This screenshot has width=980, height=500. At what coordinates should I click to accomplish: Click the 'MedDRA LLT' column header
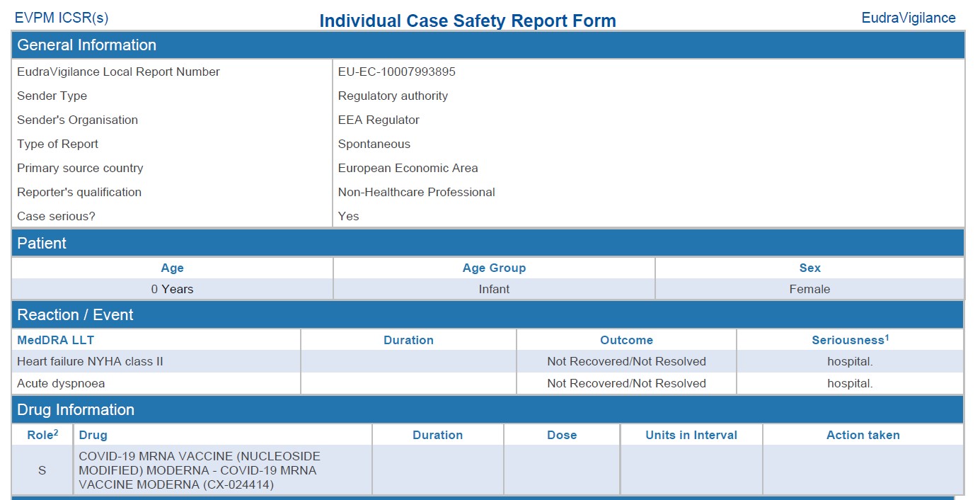(56, 341)
